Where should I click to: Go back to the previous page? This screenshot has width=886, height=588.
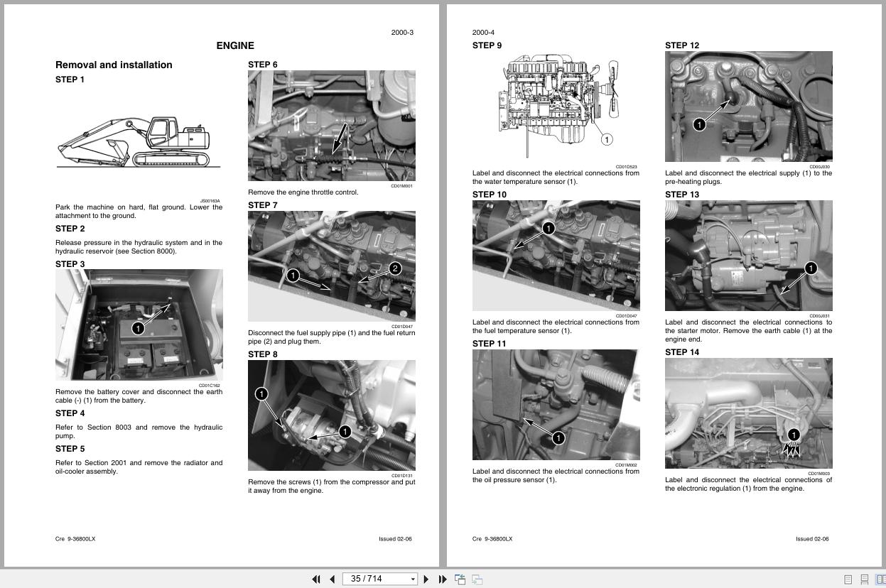point(331,579)
